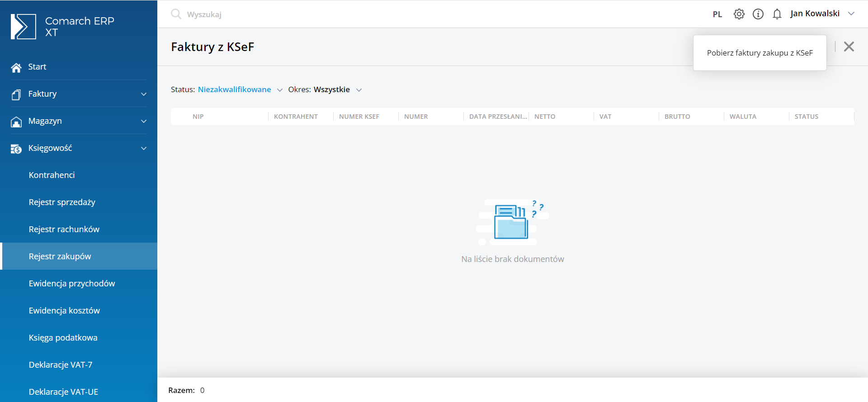This screenshot has height=402, width=868.
Task: Open Jan Kowalski user menu
Action: (822, 14)
